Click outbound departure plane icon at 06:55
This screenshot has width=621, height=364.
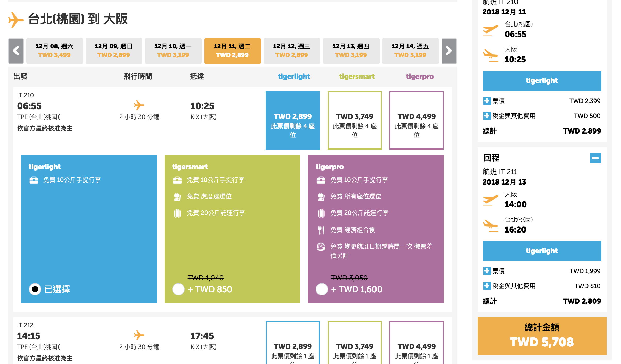pos(490,30)
